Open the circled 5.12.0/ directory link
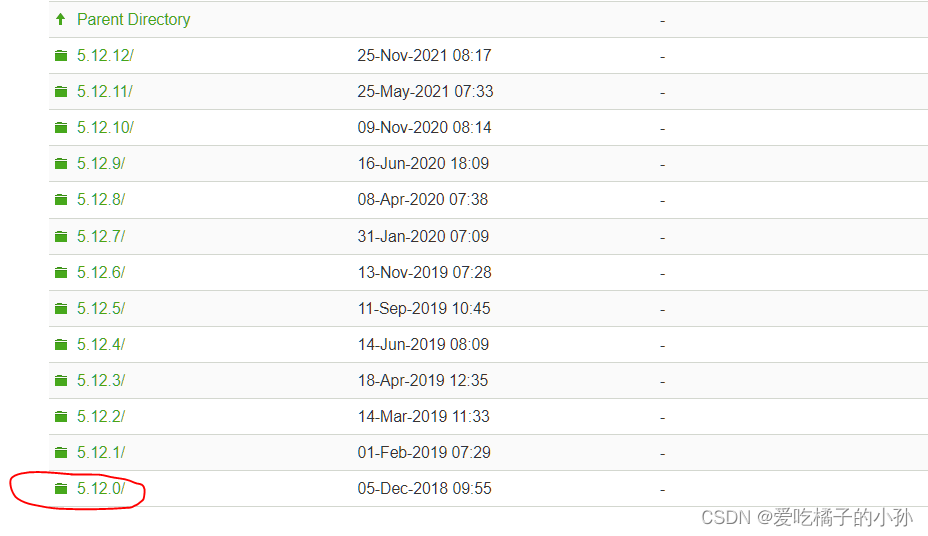This screenshot has width=928, height=536. coord(101,489)
